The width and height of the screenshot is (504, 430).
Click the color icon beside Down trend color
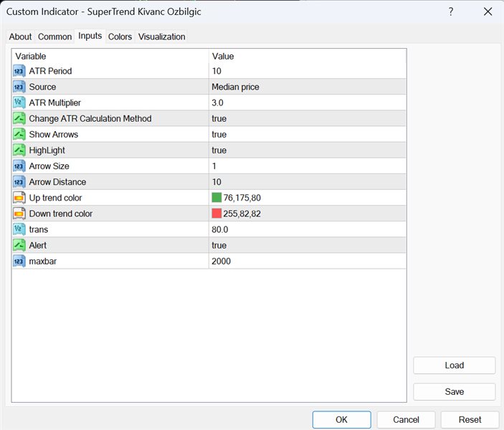tap(19, 214)
